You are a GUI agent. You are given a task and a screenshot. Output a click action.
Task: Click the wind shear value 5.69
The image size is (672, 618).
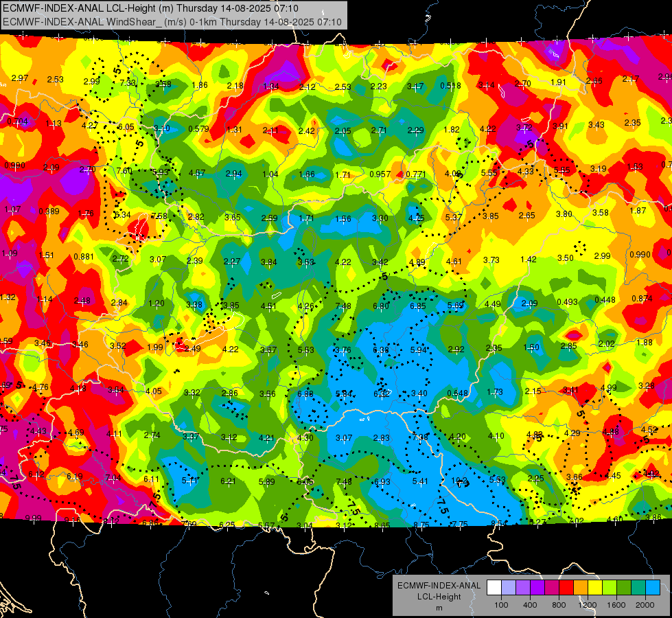(x=455, y=305)
